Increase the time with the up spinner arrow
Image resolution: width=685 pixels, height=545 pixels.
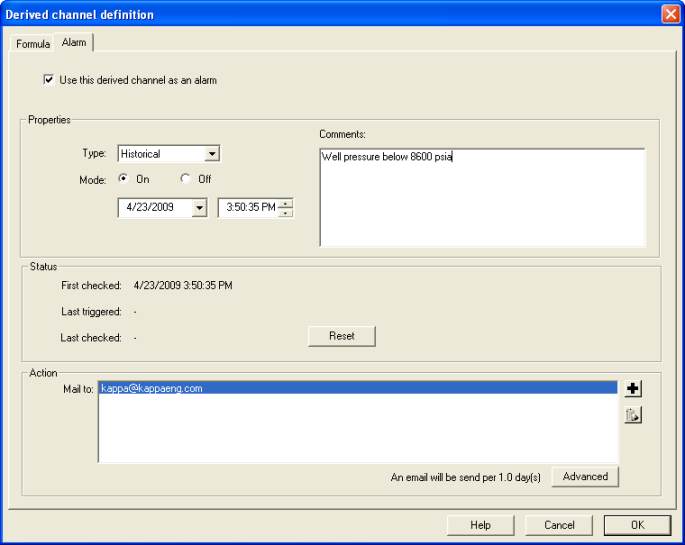pos(286,204)
